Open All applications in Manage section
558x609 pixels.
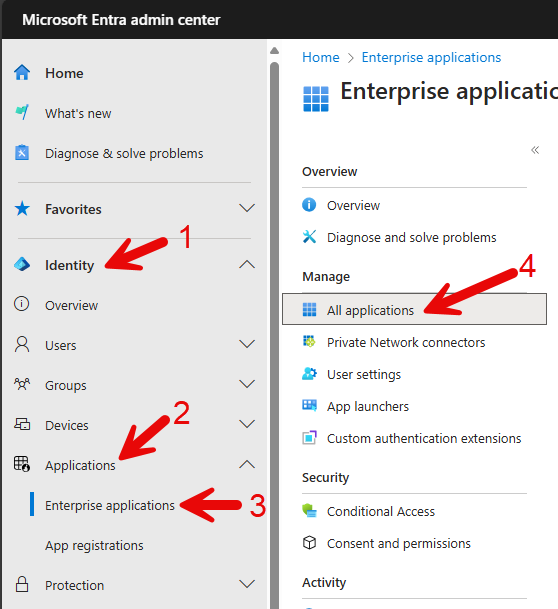pos(414,309)
